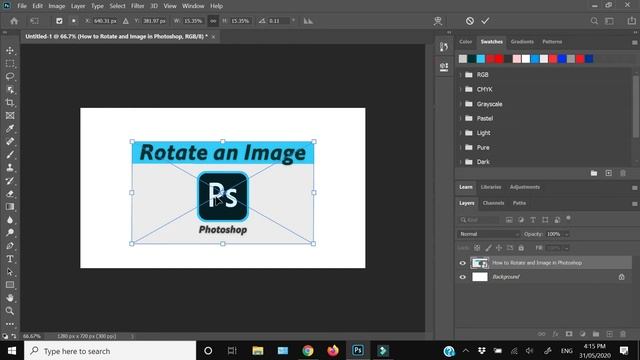Select the Gradient tool
The image size is (640, 360).
[10, 207]
